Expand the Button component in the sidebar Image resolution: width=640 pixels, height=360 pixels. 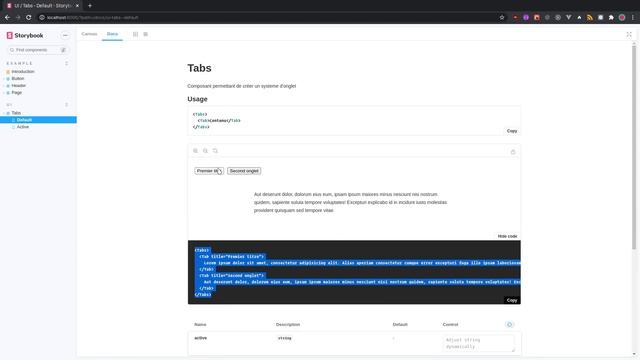tap(18, 78)
